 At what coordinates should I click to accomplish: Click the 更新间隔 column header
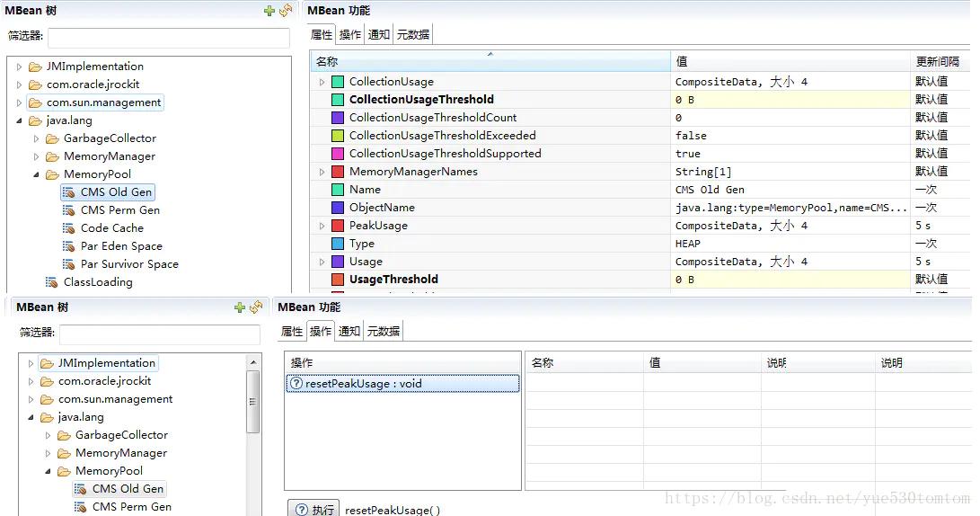point(940,61)
